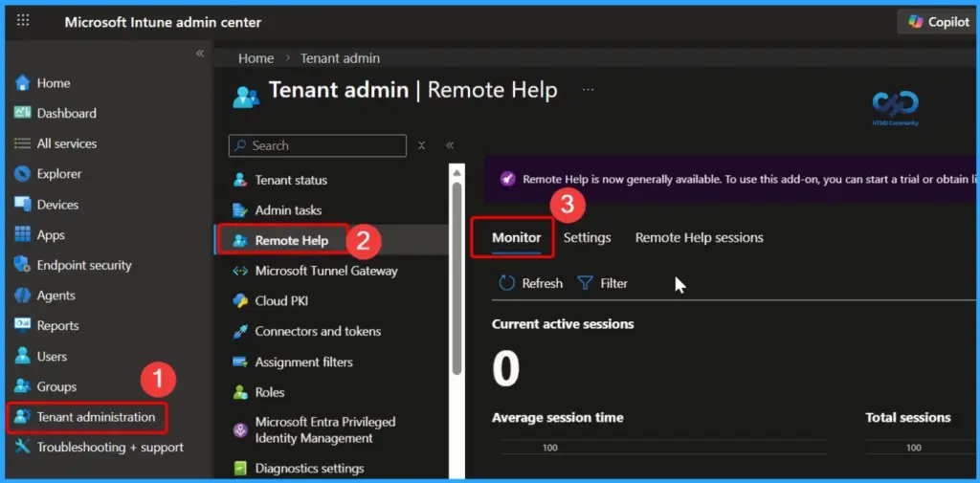Collapse the left navigation pane
The width and height of the screenshot is (980, 483).
(x=200, y=54)
